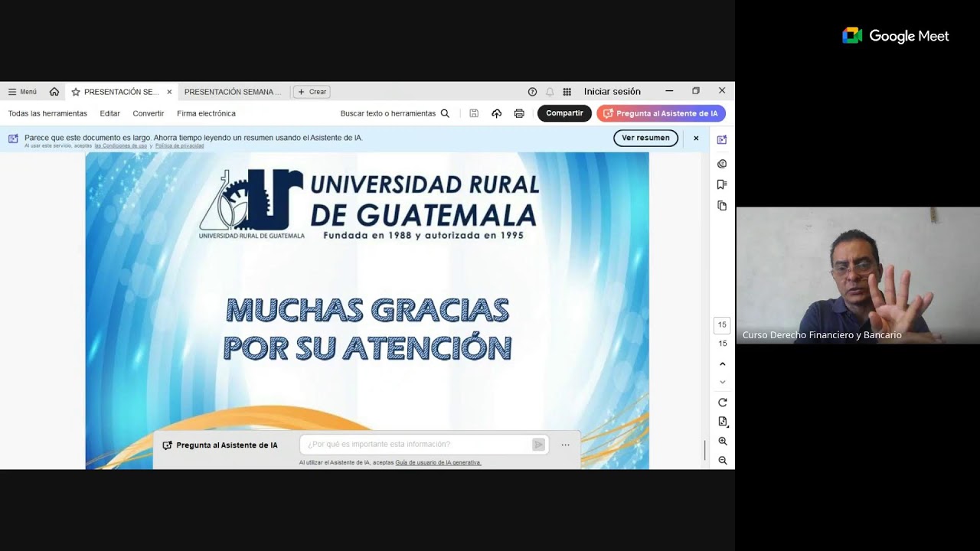Star the first PRESENTACIÓN SE... tab
The height and width of the screenshot is (551, 980).
[x=76, y=92]
